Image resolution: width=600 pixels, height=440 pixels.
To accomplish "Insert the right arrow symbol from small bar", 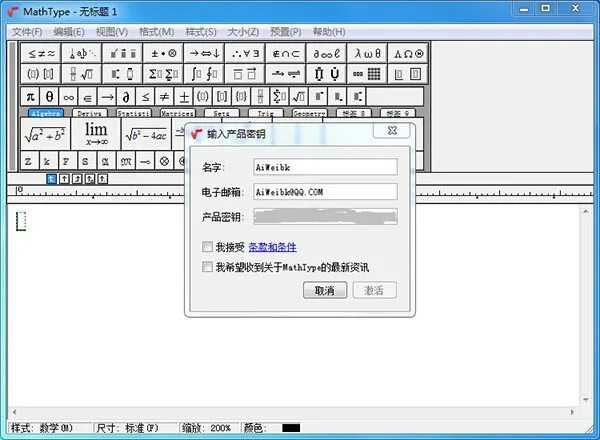I will [107, 96].
